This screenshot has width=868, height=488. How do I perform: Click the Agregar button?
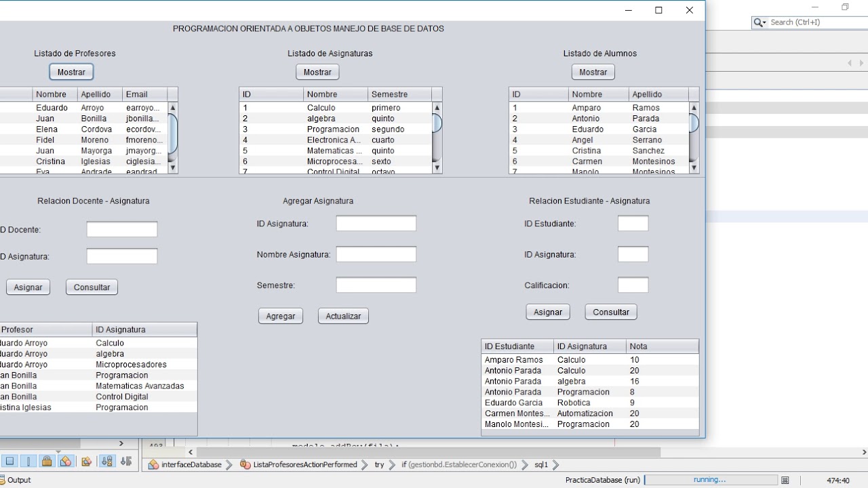click(x=281, y=316)
